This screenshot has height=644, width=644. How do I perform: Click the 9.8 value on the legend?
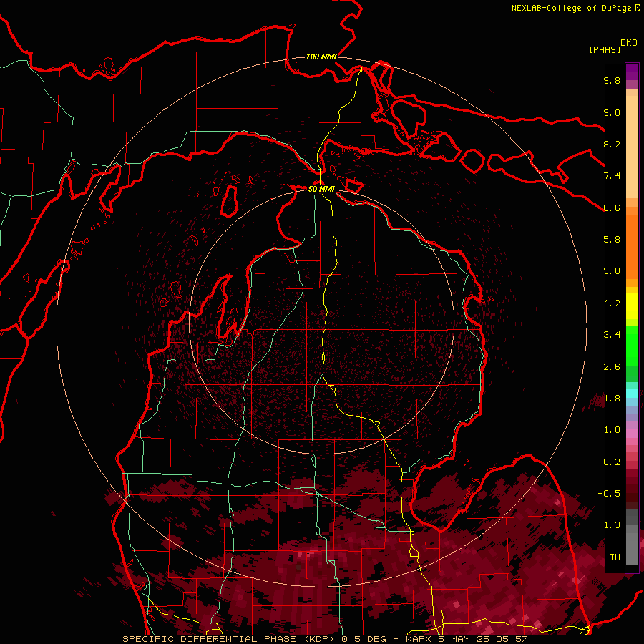pyautogui.click(x=612, y=80)
